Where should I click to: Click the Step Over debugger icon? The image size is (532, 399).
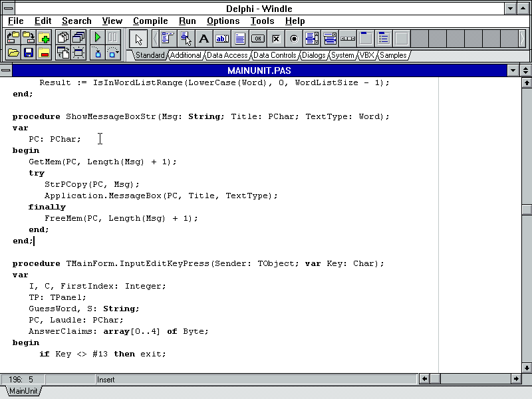click(113, 53)
